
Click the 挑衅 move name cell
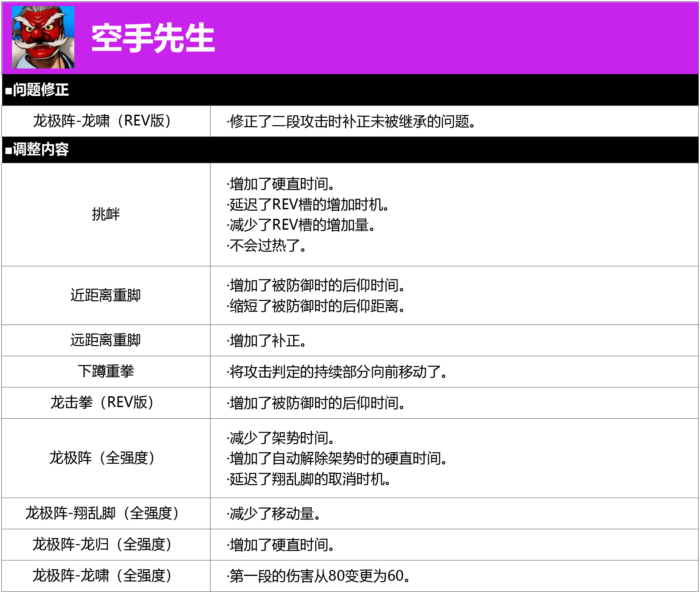pyautogui.click(x=106, y=214)
